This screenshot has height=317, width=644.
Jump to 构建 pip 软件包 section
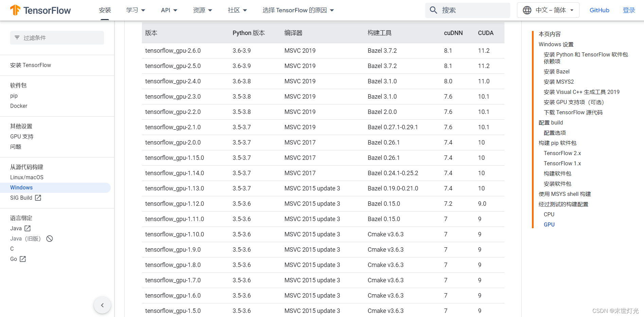(557, 143)
